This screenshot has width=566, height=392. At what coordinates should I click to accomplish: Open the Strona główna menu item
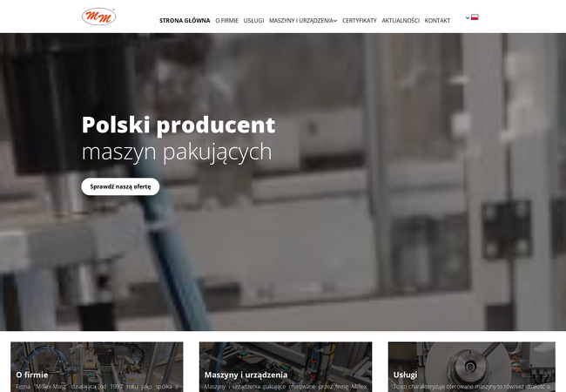(x=185, y=21)
